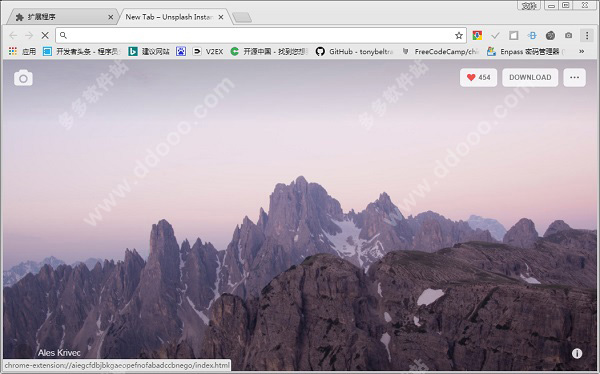The height and width of the screenshot is (374, 600).
Task: Open a new tab with the blank tab button
Action: coord(242,18)
